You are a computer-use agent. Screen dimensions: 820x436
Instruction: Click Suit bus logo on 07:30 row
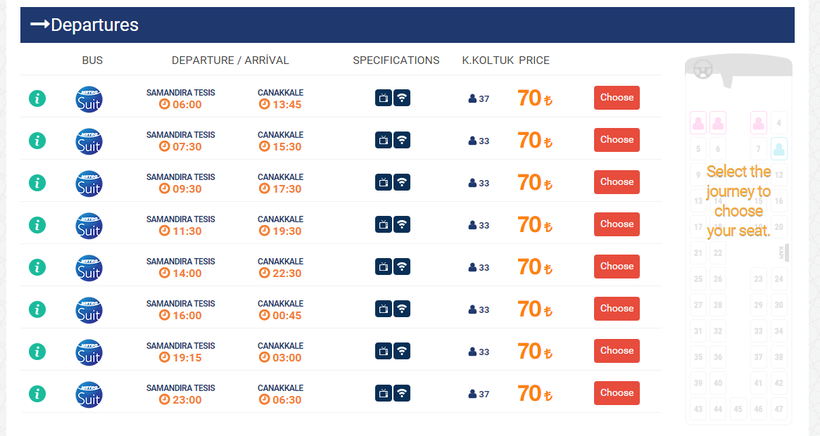point(90,140)
